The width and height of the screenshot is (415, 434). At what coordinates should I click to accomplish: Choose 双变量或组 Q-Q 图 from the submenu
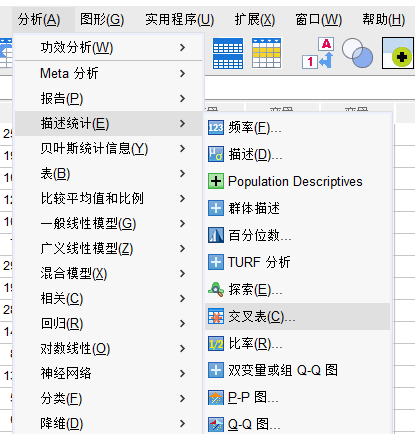(297, 370)
